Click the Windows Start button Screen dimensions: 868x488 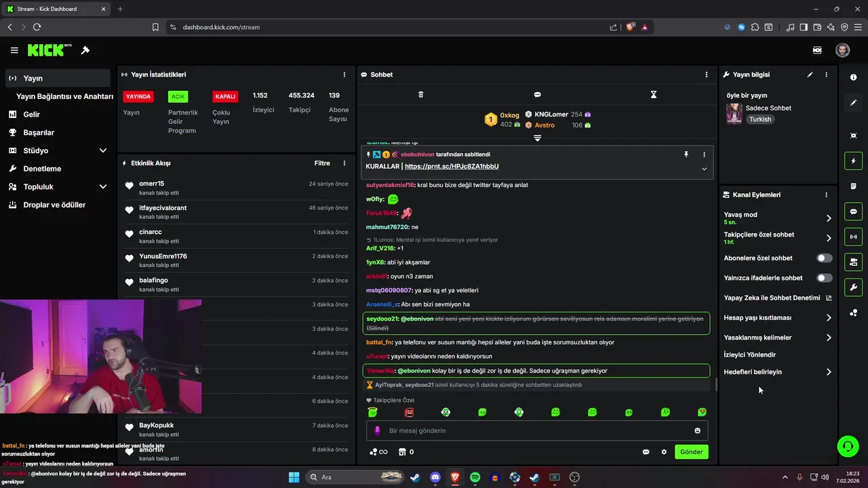[294, 477]
